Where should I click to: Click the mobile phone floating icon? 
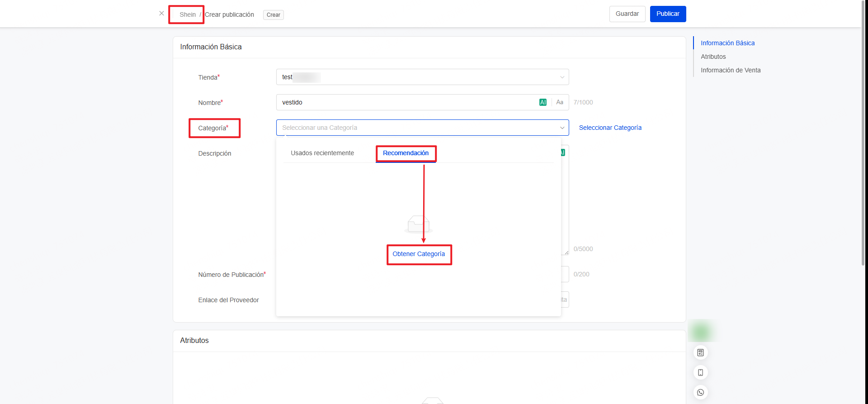[x=700, y=372]
